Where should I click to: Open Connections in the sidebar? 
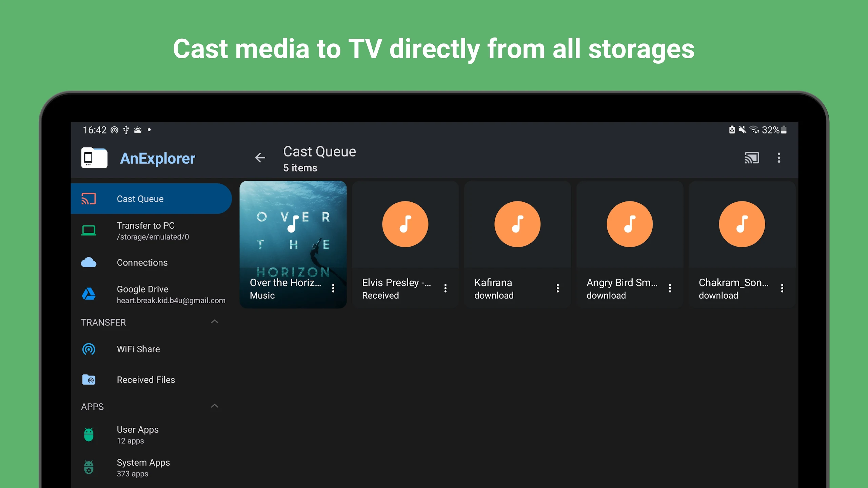click(x=151, y=262)
